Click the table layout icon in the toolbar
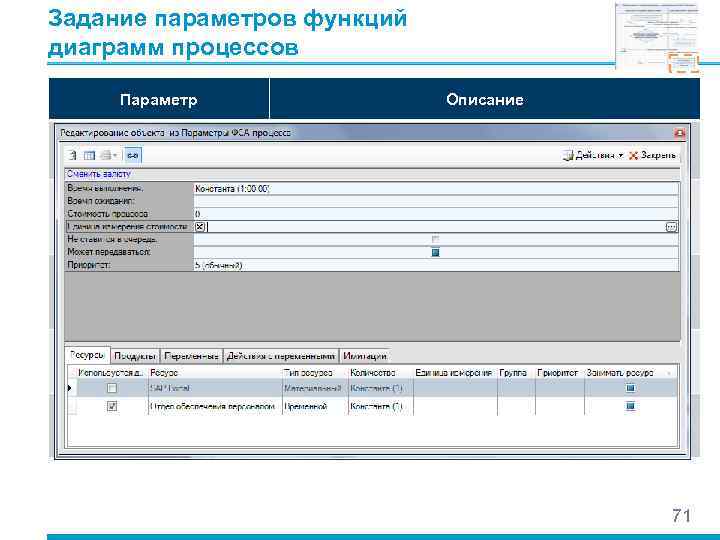The image size is (720, 540). coord(89,155)
